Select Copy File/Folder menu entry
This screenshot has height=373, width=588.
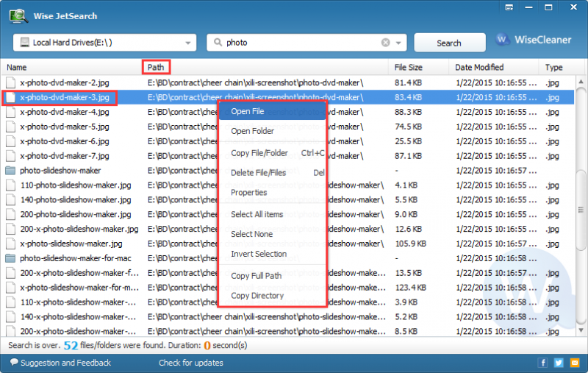click(x=272, y=153)
